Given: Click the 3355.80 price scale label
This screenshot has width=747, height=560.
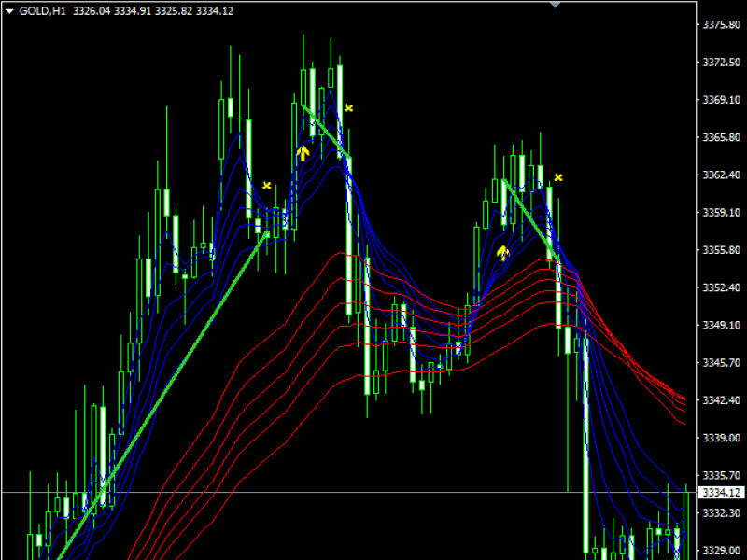Looking at the screenshot, I should click(x=720, y=250).
